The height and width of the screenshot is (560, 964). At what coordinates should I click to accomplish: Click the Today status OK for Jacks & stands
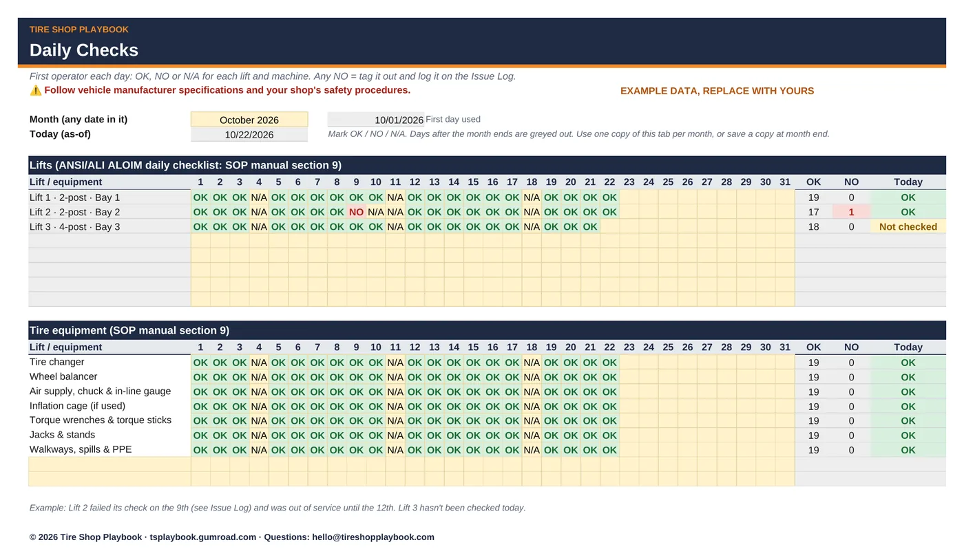(908, 435)
